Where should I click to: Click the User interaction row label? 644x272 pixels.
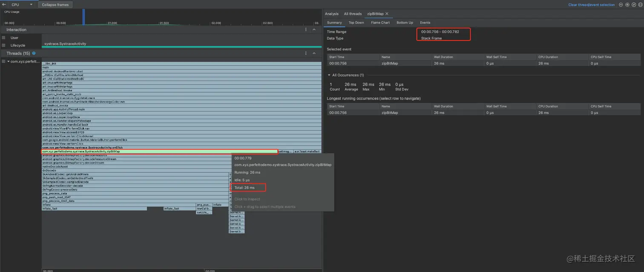point(14,38)
